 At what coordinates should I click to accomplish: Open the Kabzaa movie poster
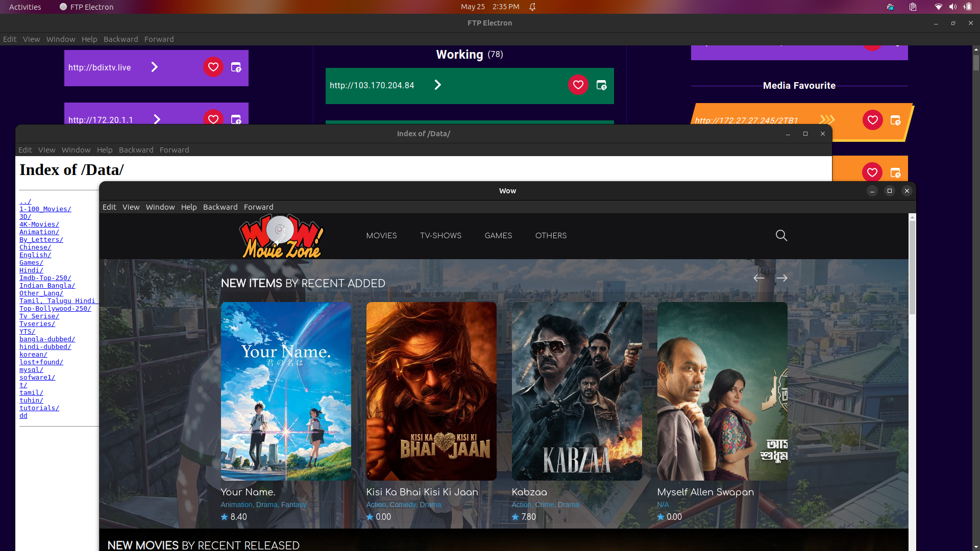click(577, 391)
